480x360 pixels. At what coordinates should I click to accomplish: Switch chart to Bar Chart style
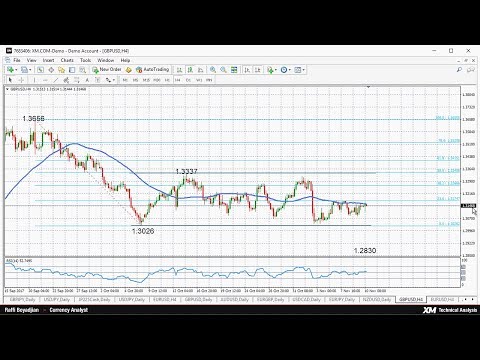[179, 70]
